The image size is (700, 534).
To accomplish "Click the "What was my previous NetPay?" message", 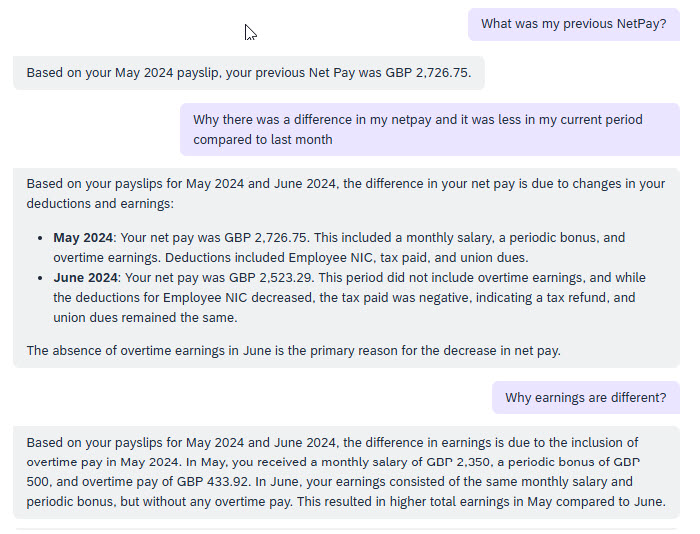I will 573,24.
